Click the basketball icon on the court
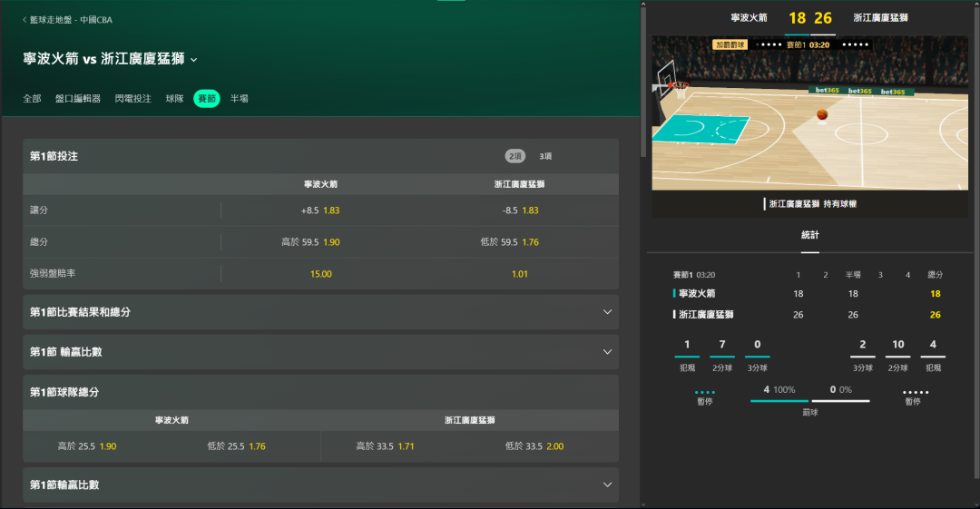980x509 pixels. 822,114
